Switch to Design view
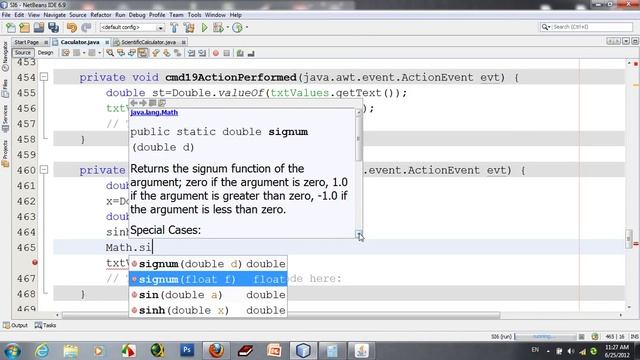 [45, 53]
